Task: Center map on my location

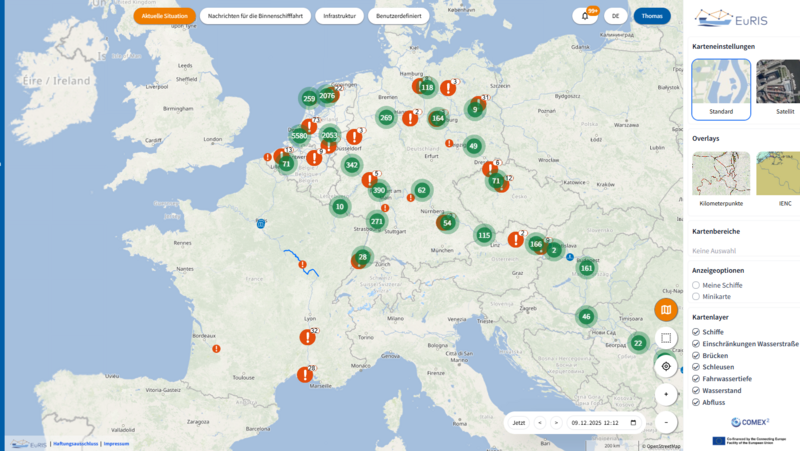Action: pos(666,366)
